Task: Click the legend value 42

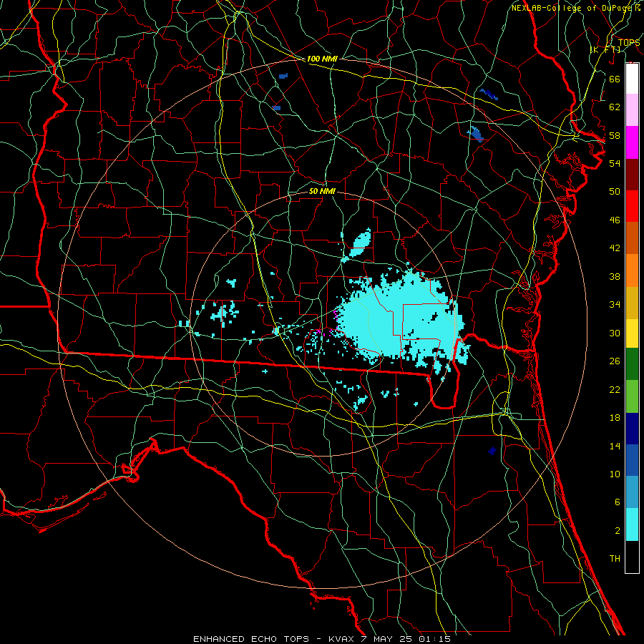Action: click(615, 248)
